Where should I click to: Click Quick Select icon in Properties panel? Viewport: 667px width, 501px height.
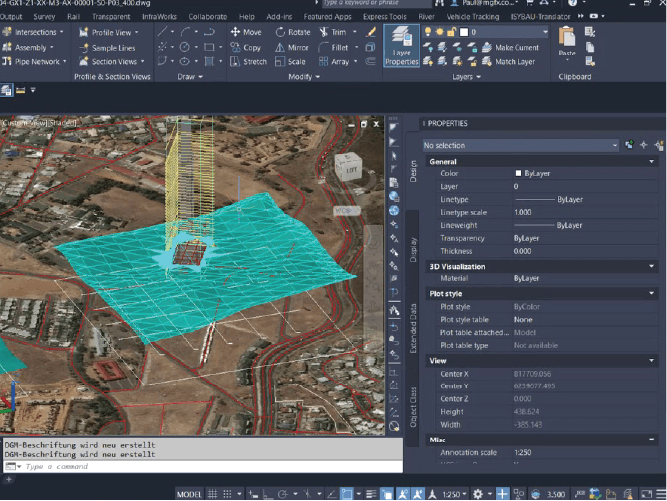click(659, 145)
